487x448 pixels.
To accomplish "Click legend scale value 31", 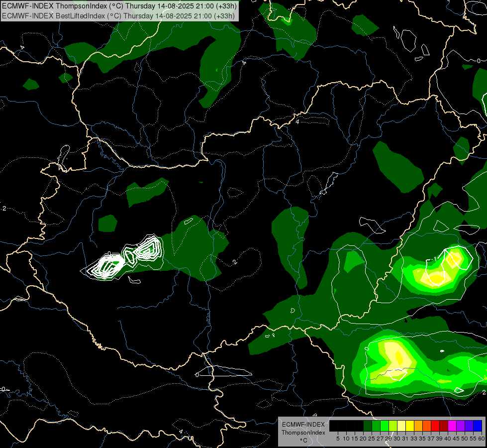I will pos(405,439).
